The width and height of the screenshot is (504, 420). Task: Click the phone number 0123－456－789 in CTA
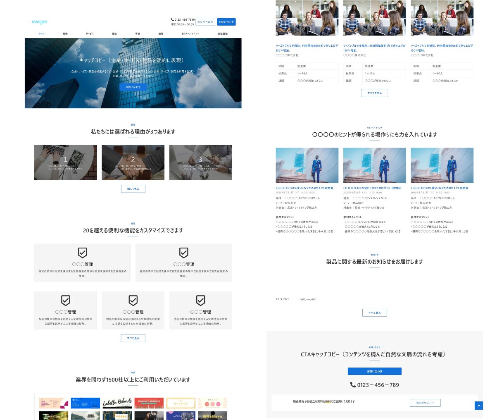(378, 385)
